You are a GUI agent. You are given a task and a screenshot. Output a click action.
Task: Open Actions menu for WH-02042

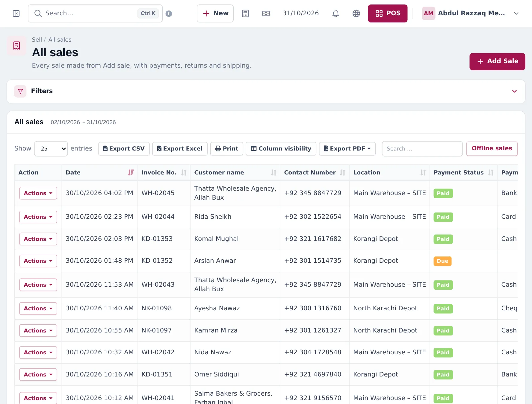[38, 353]
